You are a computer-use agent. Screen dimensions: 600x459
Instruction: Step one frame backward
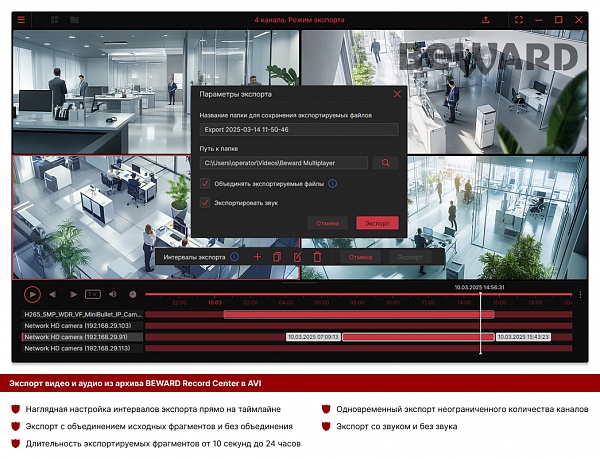(x=52, y=294)
